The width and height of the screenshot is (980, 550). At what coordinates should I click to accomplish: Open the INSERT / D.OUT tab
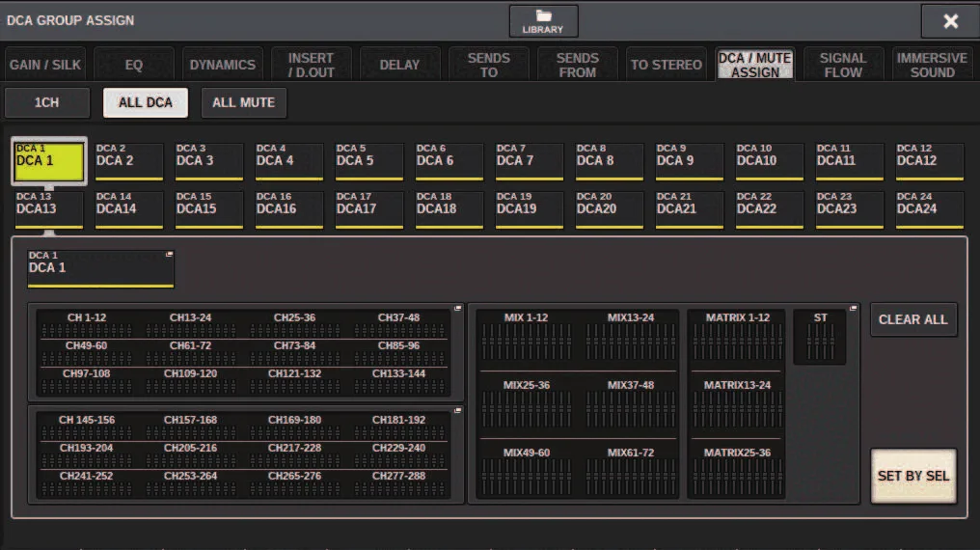312,65
